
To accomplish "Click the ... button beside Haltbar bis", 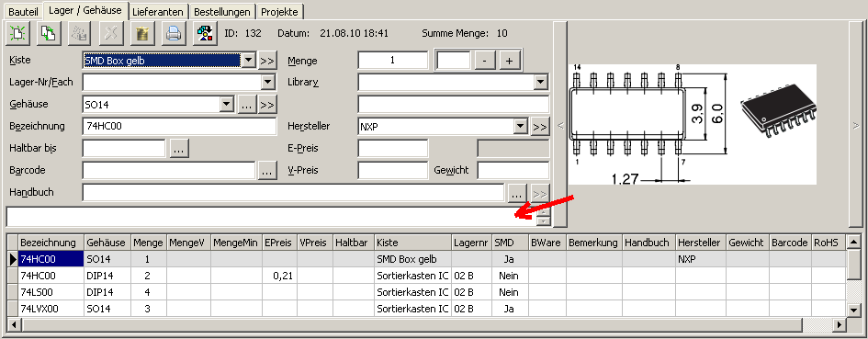I will [x=180, y=149].
